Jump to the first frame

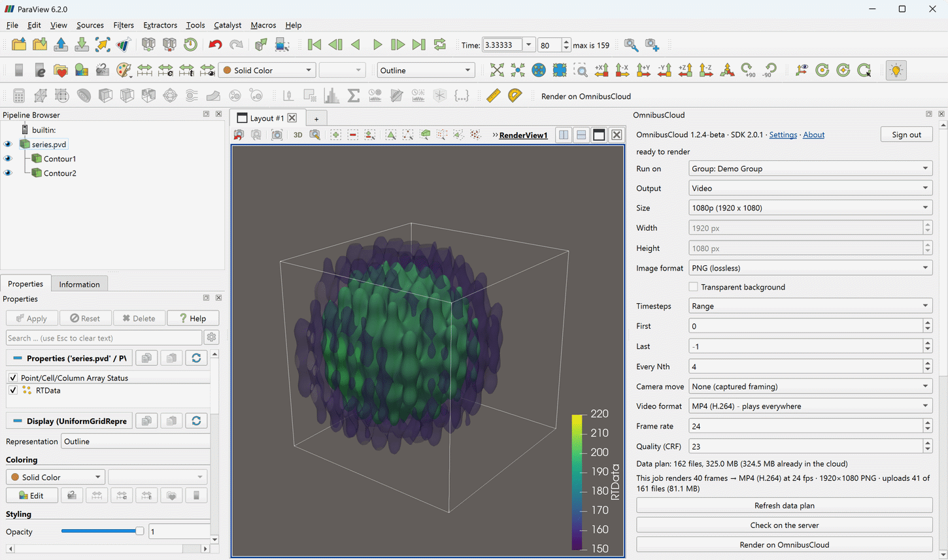(x=314, y=45)
